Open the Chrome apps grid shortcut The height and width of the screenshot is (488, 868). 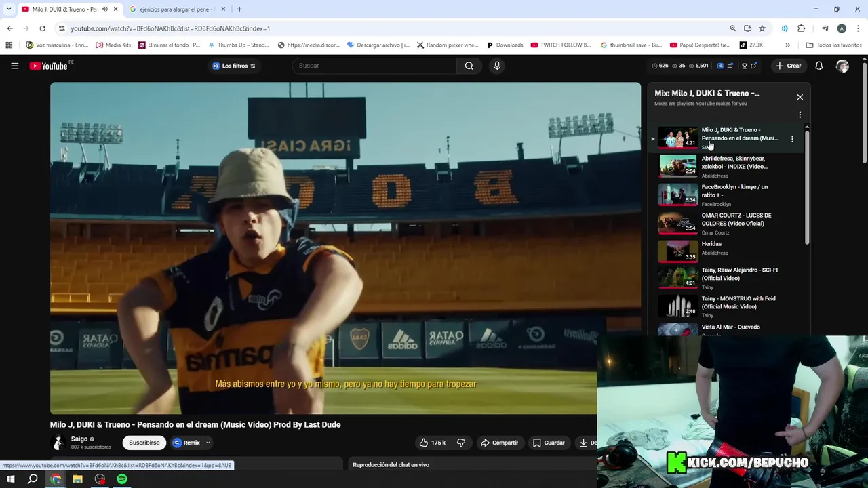pyautogui.click(x=9, y=45)
